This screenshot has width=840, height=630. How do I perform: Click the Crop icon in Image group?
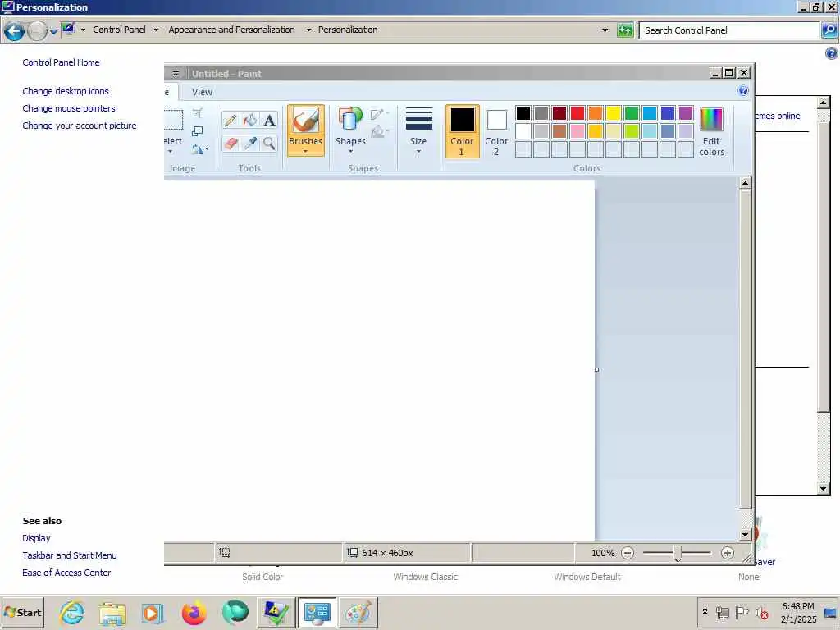pyautogui.click(x=197, y=113)
